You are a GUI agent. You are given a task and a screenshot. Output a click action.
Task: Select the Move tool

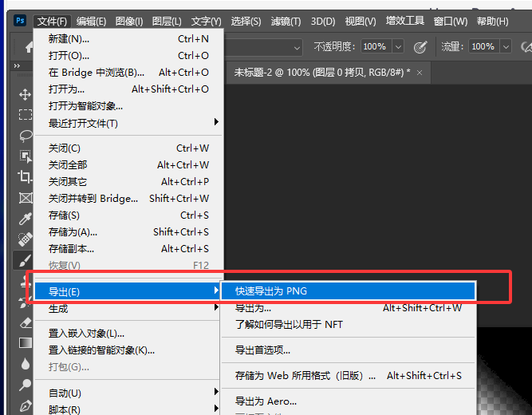(25, 94)
